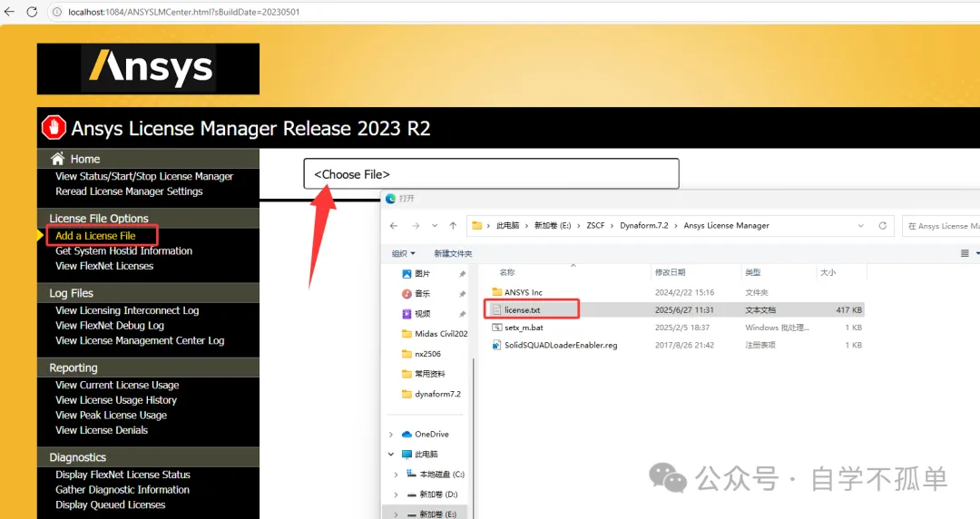Click the Choose File field
The image size is (980, 519).
491,174
